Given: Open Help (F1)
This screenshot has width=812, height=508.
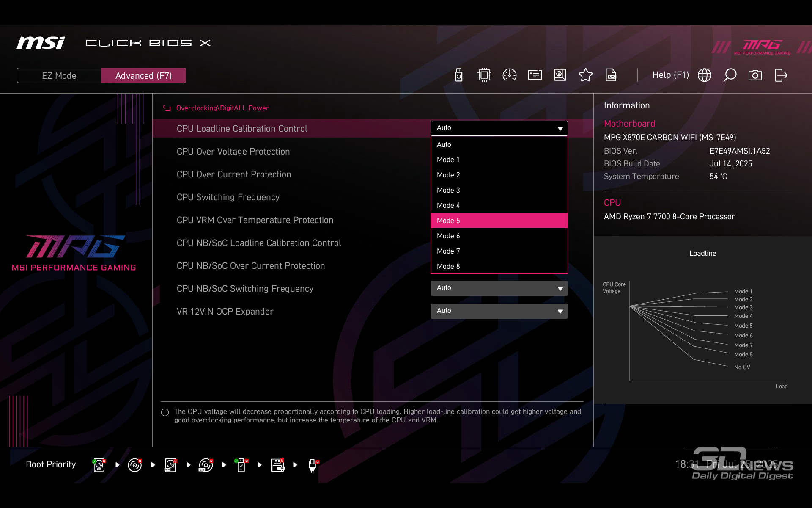Looking at the screenshot, I should (671, 75).
